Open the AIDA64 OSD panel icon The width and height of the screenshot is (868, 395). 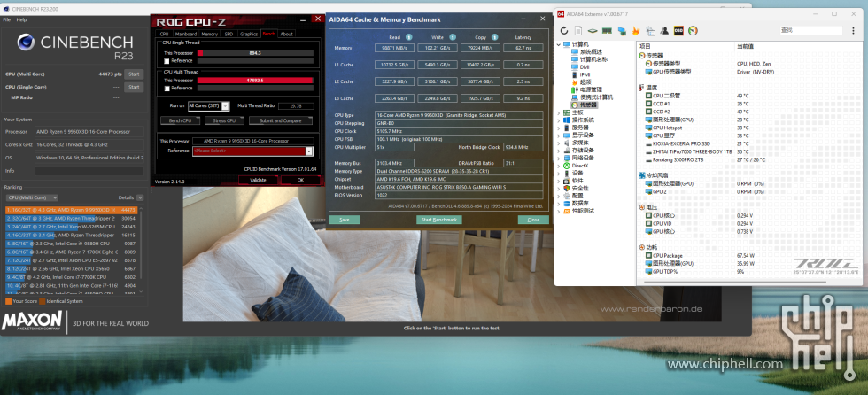tap(678, 30)
